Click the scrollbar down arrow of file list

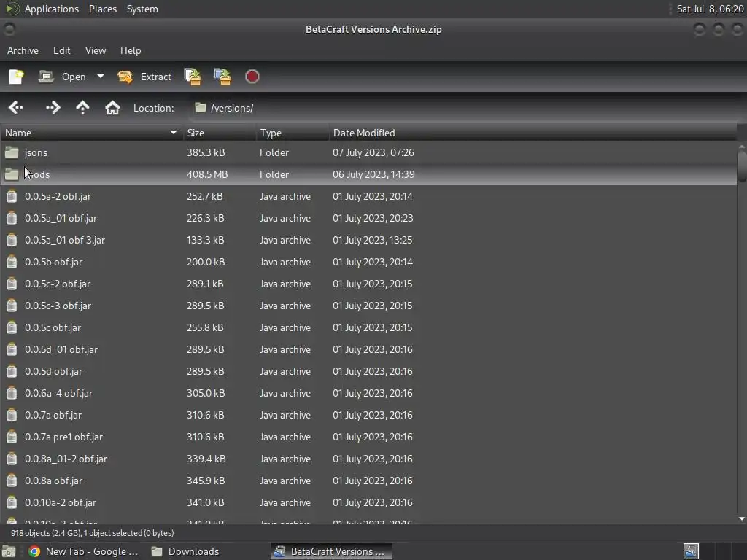pyautogui.click(x=741, y=518)
